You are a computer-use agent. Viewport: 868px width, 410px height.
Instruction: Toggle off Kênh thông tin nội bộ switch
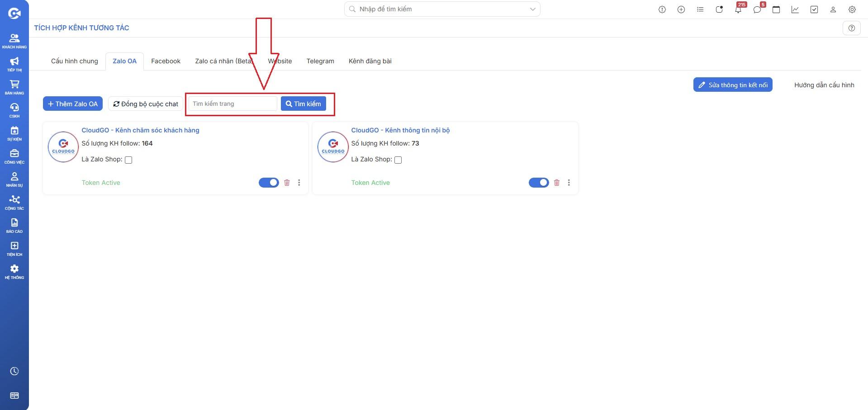pos(539,183)
